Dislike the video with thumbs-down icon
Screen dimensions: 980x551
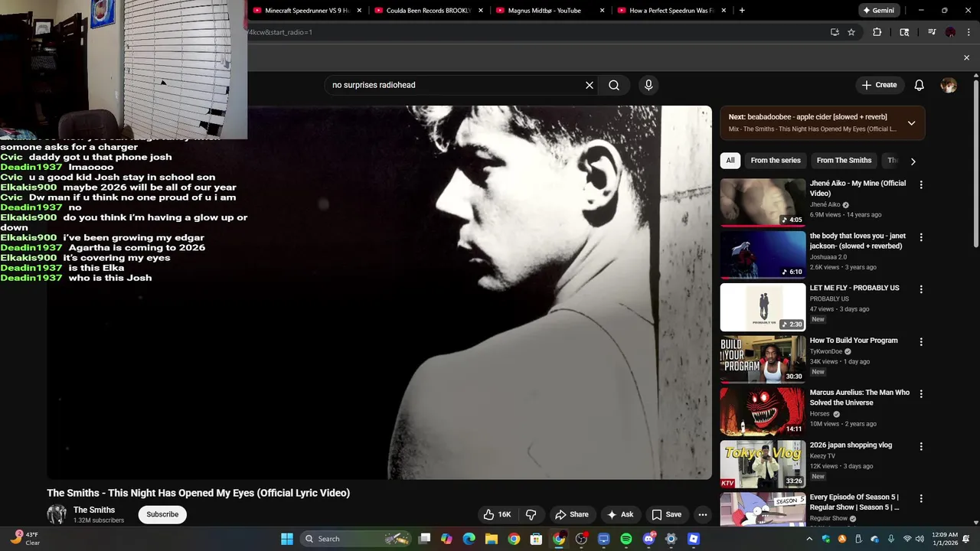pyautogui.click(x=531, y=514)
